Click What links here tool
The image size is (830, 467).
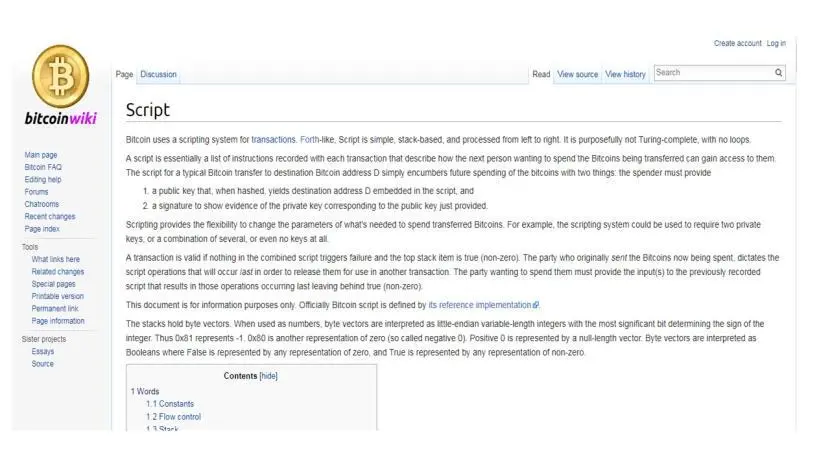point(56,259)
